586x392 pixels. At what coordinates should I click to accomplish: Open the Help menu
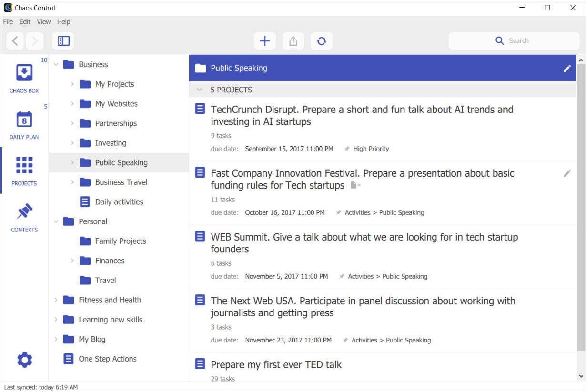(x=63, y=21)
